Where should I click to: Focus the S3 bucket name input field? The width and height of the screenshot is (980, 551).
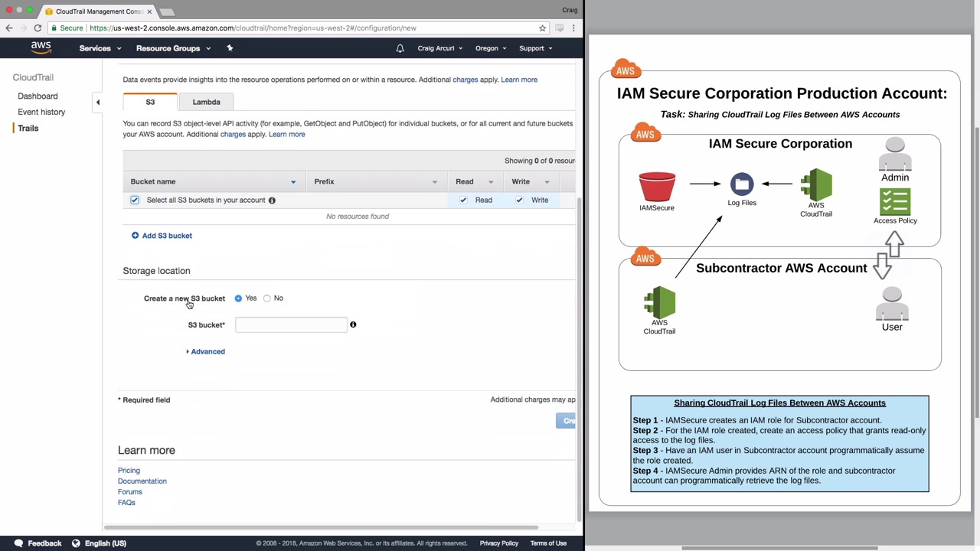click(x=291, y=325)
